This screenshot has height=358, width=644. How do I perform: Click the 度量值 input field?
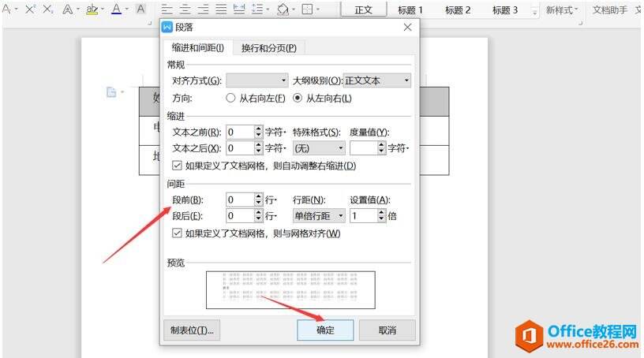pos(364,147)
